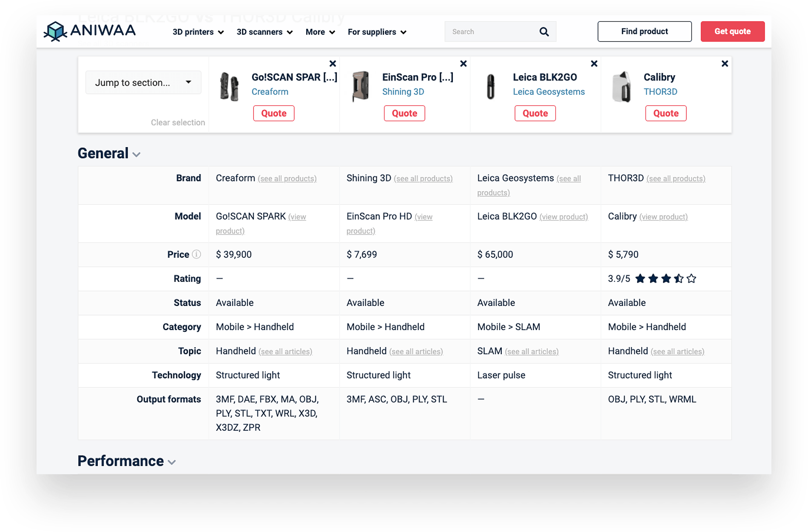
Task: View product link for Calibry
Action: [x=663, y=217]
